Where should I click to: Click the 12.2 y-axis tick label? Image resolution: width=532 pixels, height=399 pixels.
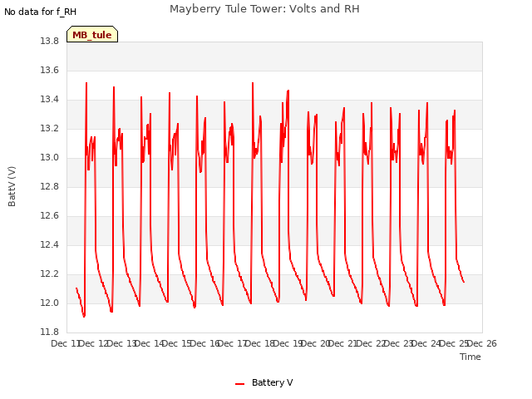50,273
